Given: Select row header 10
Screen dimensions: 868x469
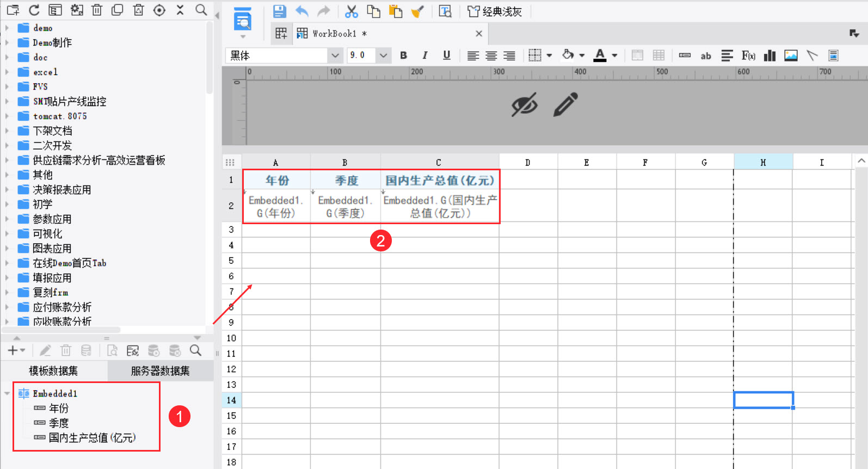Looking at the screenshot, I should [231, 338].
